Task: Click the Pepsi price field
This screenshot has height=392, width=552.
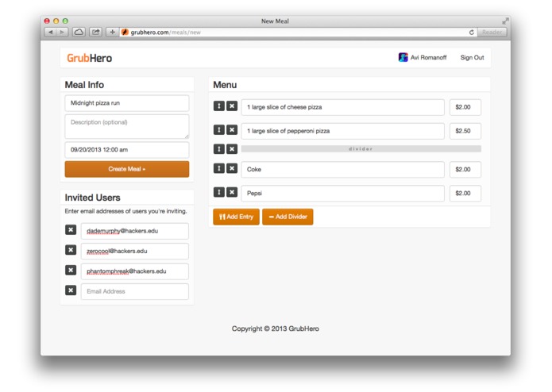Action: 465,194
